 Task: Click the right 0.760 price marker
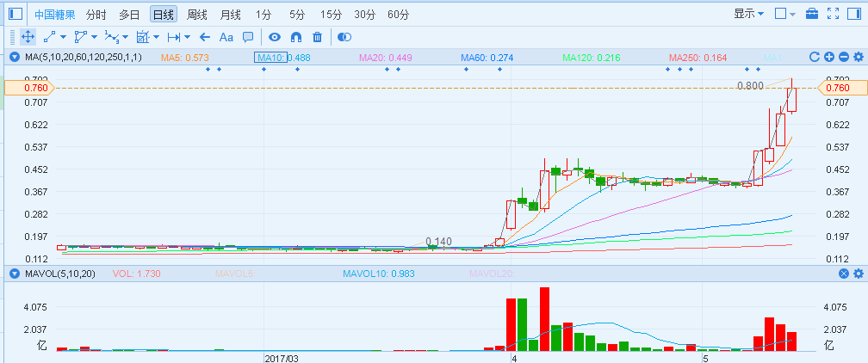[x=842, y=88]
